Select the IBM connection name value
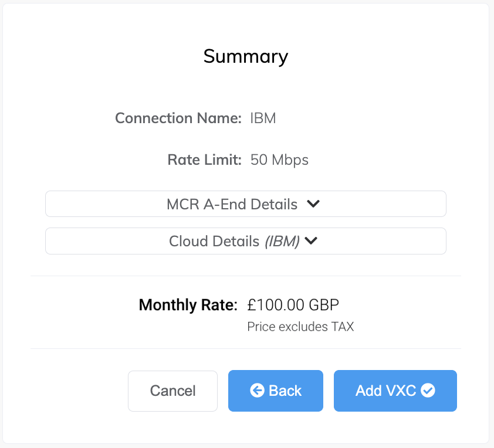This screenshot has width=494, height=448. click(263, 118)
